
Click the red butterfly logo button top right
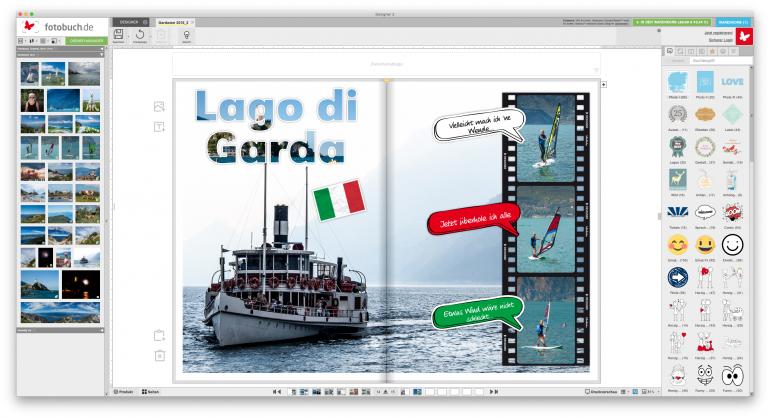pyautogui.click(x=744, y=36)
